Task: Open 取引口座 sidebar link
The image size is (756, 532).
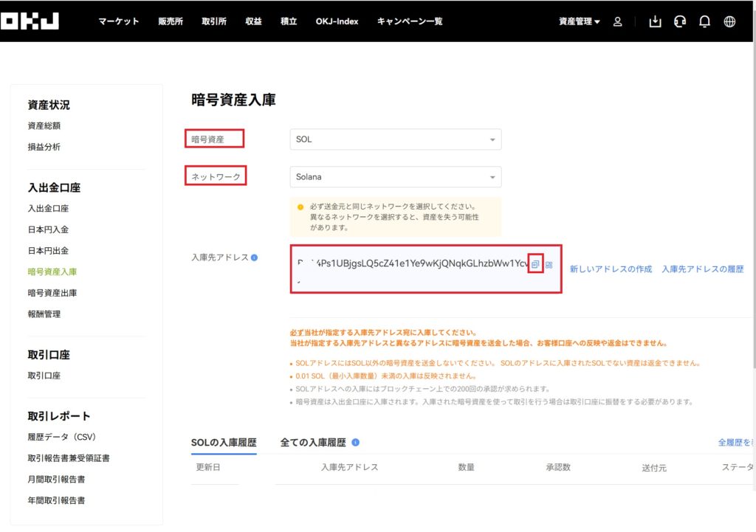Action: tap(44, 376)
